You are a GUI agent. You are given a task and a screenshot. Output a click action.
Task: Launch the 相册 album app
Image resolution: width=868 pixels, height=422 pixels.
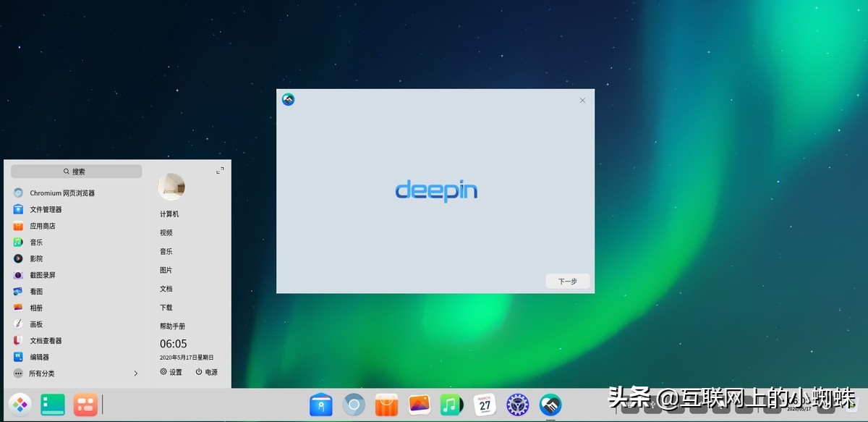click(x=35, y=308)
